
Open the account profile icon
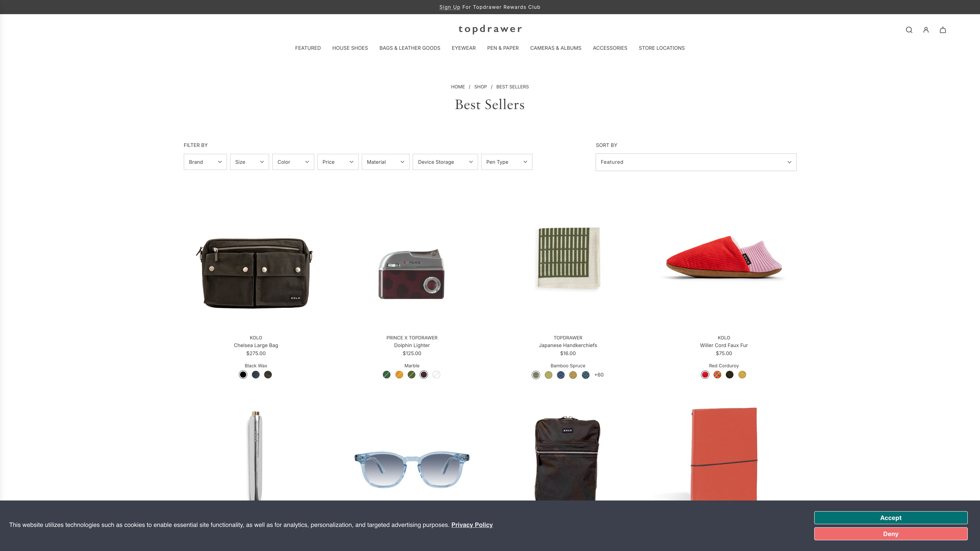point(926,30)
